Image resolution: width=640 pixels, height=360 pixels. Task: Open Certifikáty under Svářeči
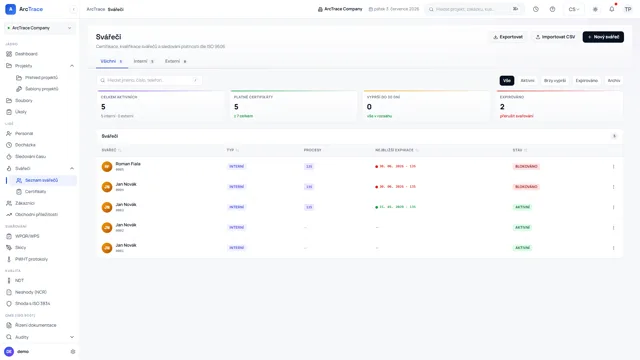(35, 191)
